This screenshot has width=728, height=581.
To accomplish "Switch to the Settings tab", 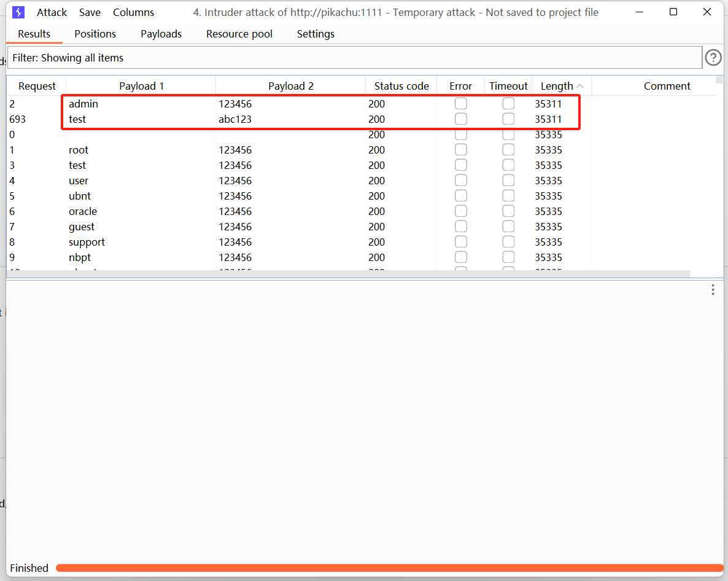I will click(316, 34).
